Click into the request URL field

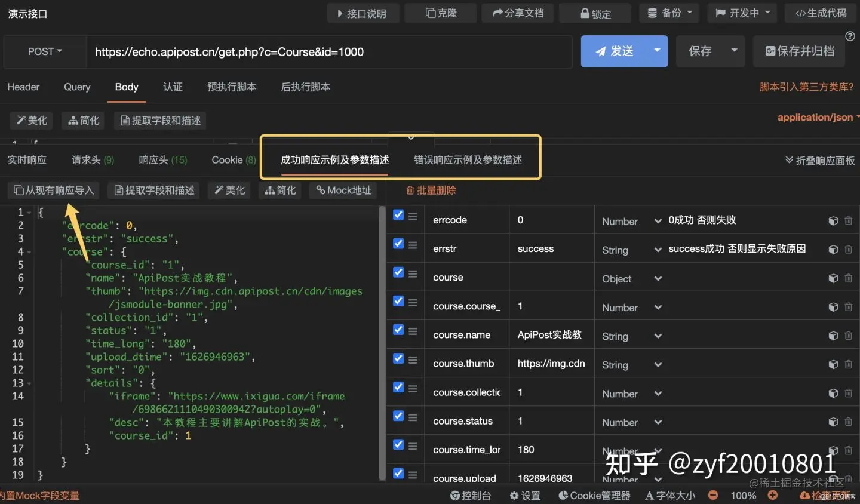tap(329, 51)
